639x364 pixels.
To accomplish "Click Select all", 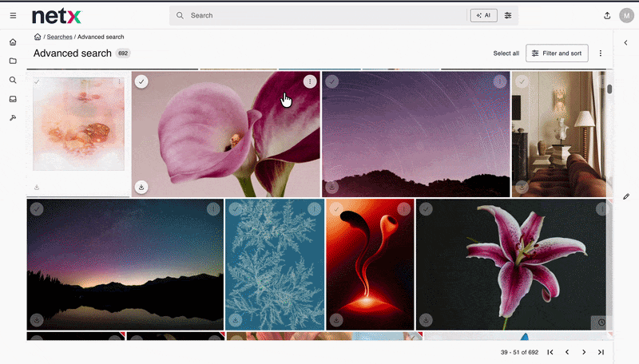I will (x=506, y=53).
